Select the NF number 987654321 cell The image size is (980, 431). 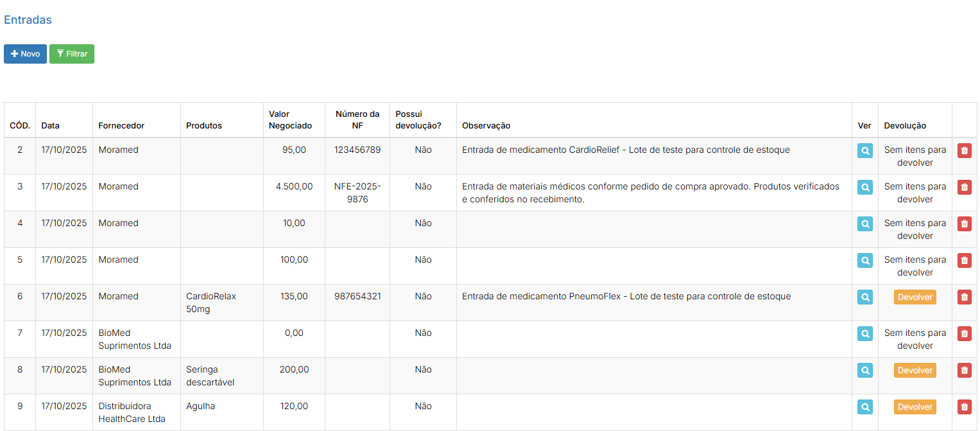point(357,297)
